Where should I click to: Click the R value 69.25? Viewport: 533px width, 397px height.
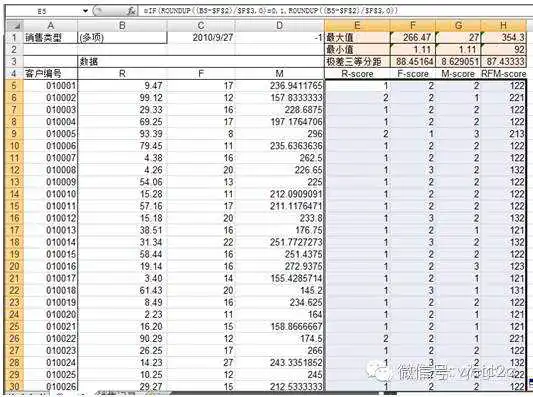pyautogui.click(x=122, y=122)
